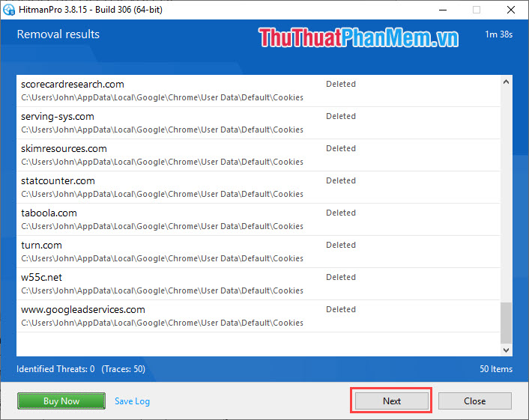The height and width of the screenshot is (420, 529).
Task: Close the HitmanPro window with X
Action: (511, 10)
